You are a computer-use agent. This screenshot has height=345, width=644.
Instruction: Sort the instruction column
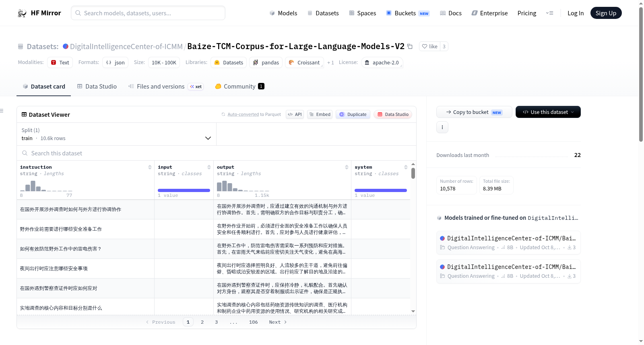click(x=150, y=167)
